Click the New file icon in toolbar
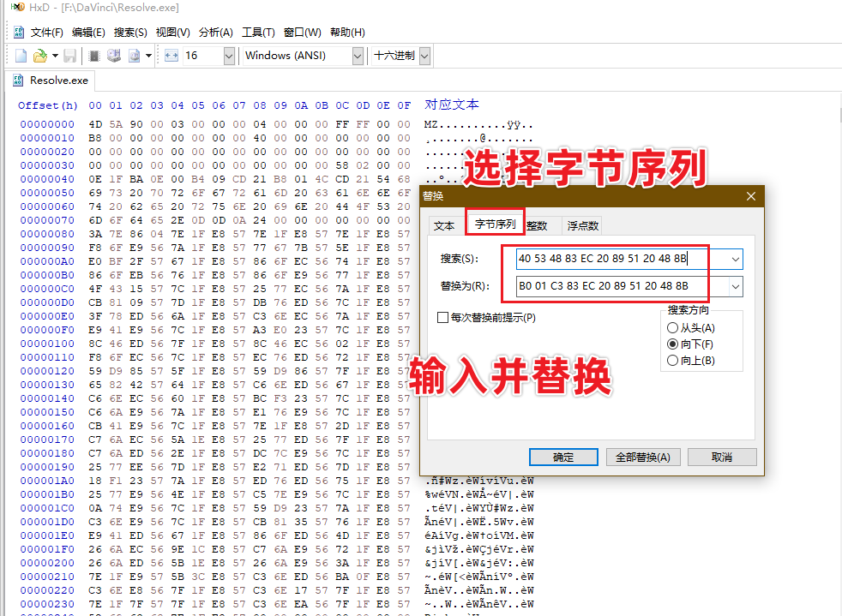842x616 pixels. (x=21, y=56)
